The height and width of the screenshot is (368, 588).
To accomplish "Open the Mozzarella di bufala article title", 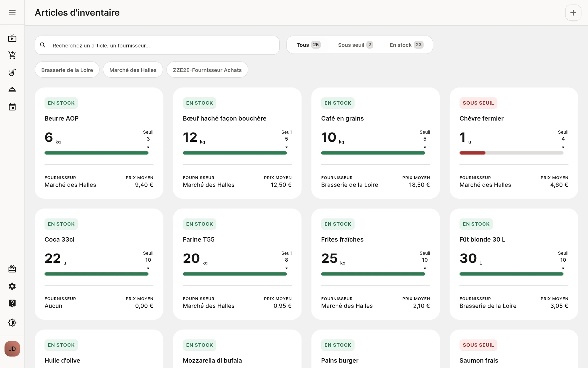I will pyautogui.click(x=212, y=361).
